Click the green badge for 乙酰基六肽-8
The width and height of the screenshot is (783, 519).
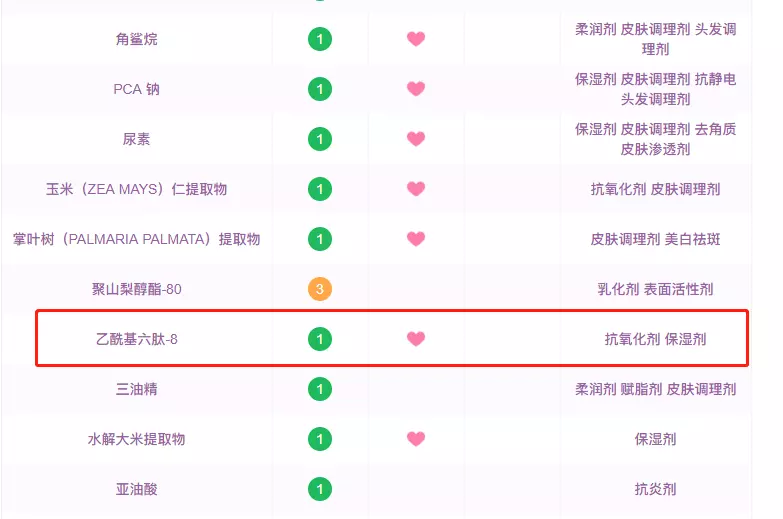[x=320, y=339]
